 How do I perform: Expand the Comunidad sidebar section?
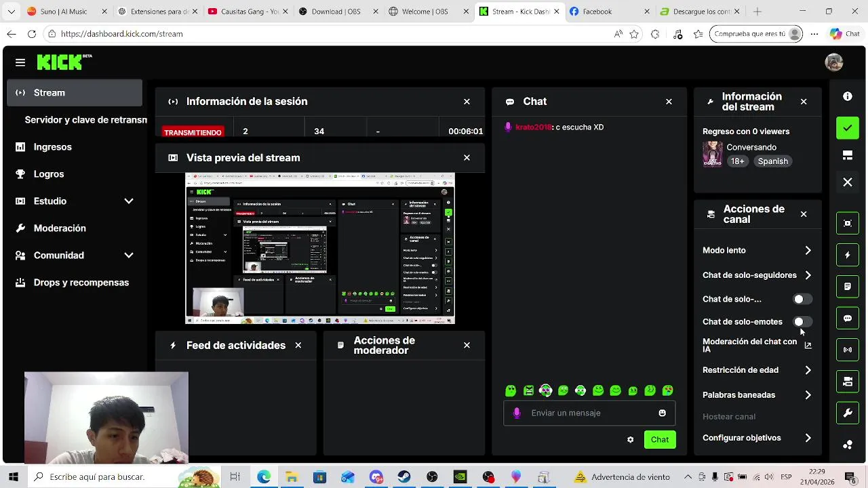coord(129,256)
